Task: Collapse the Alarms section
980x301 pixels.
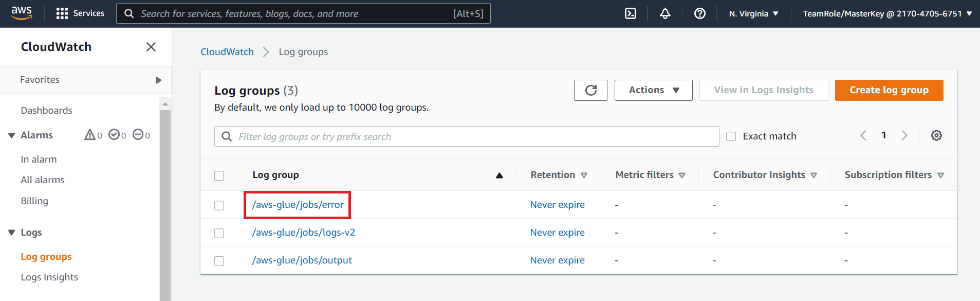Action: tap(11, 135)
